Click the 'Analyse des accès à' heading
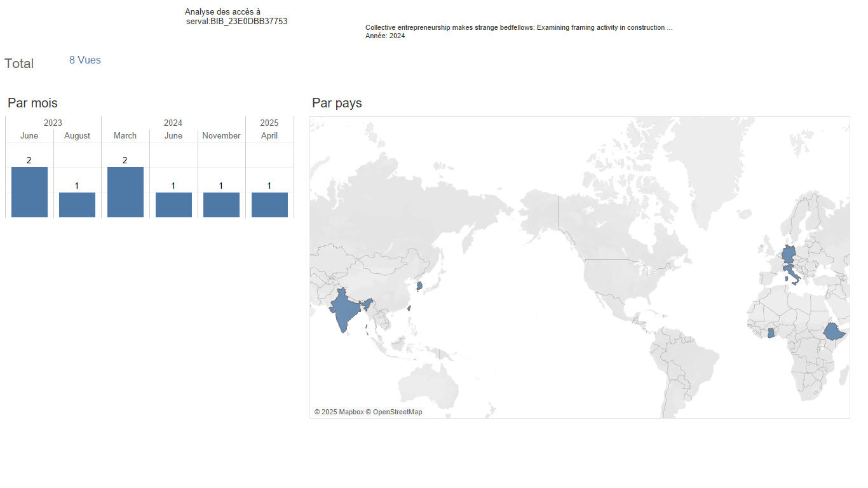The image size is (868, 488). [222, 11]
